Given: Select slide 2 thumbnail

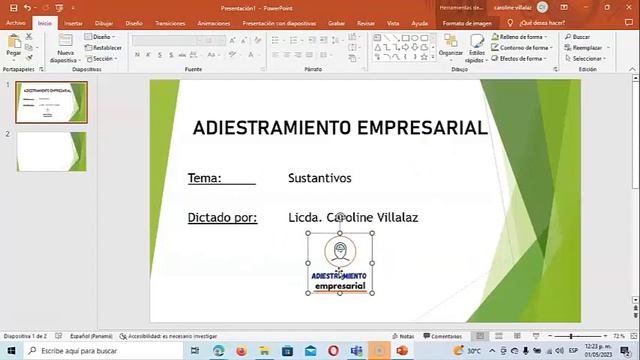Looking at the screenshot, I should [x=51, y=151].
